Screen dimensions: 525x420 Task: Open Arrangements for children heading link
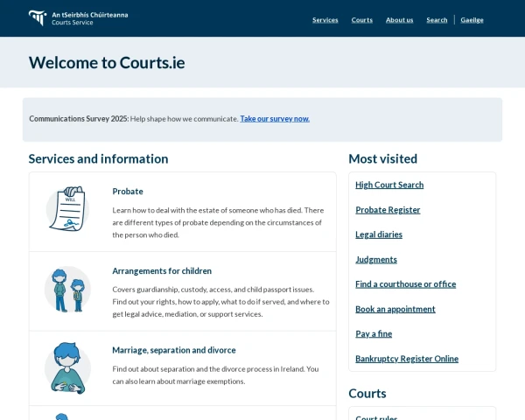click(x=162, y=271)
